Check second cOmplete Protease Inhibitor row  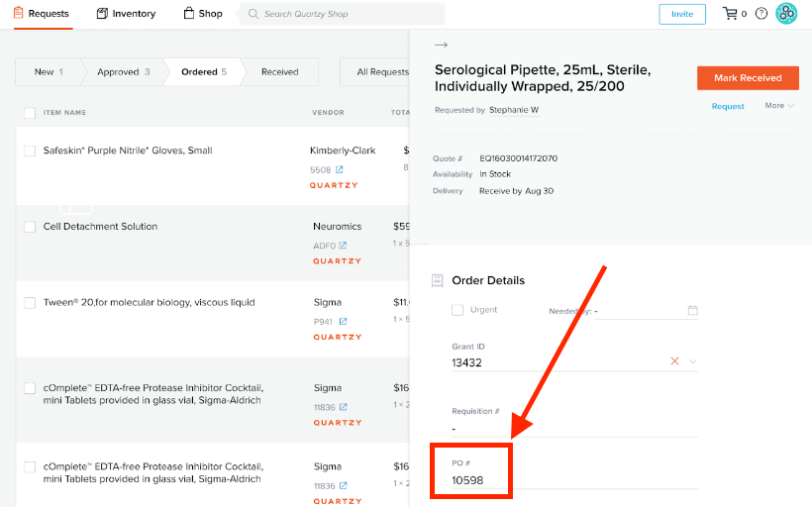point(30,467)
